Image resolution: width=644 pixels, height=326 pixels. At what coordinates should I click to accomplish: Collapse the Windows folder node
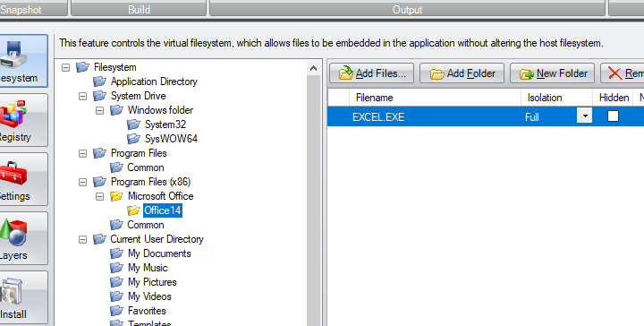click(100, 110)
